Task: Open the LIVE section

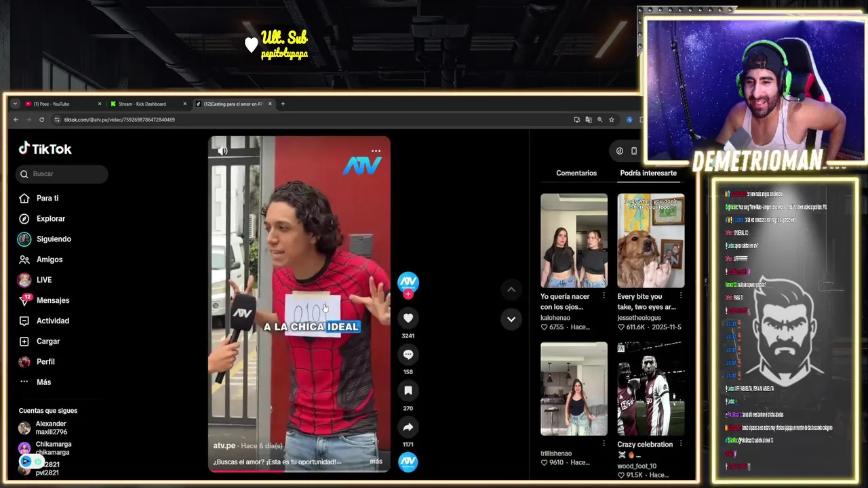Action: click(44, 279)
